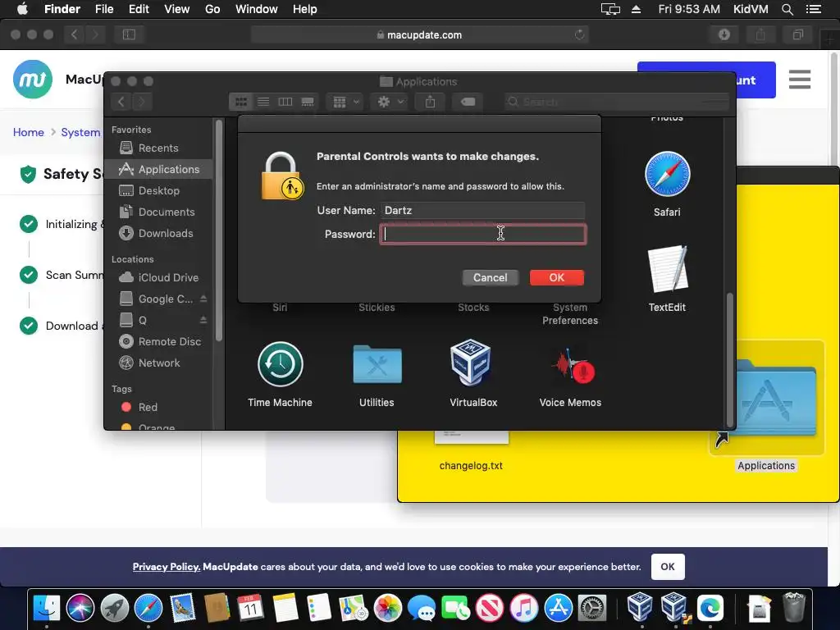Open the Apple menu

(22, 9)
